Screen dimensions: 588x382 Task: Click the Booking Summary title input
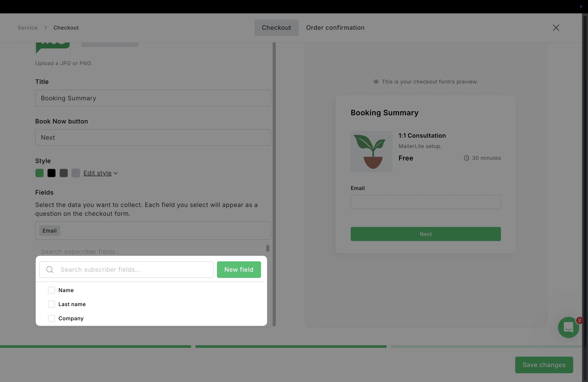tap(153, 98)
